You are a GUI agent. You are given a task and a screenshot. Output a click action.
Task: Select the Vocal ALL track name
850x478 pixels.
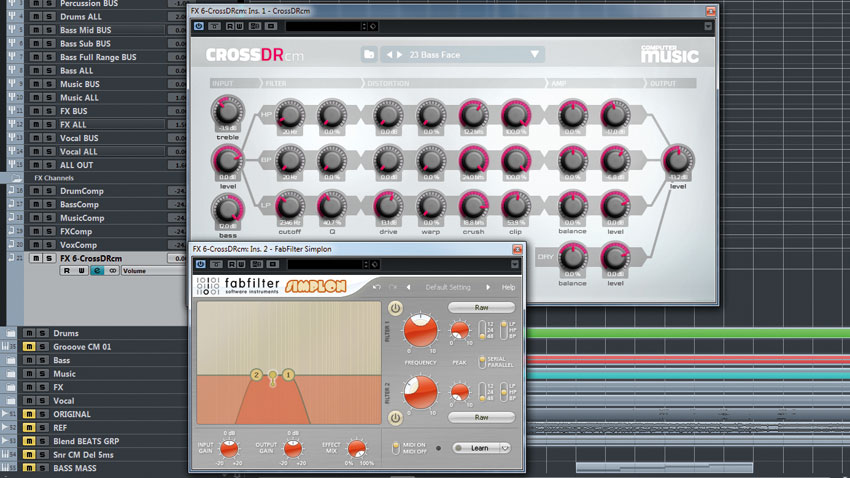[79, 152]
